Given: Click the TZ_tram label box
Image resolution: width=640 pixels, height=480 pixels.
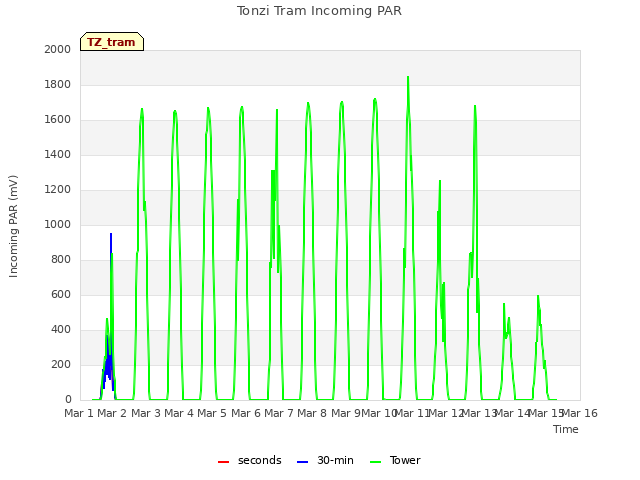Looking at the screenshot, I should [x=112, y=42].
